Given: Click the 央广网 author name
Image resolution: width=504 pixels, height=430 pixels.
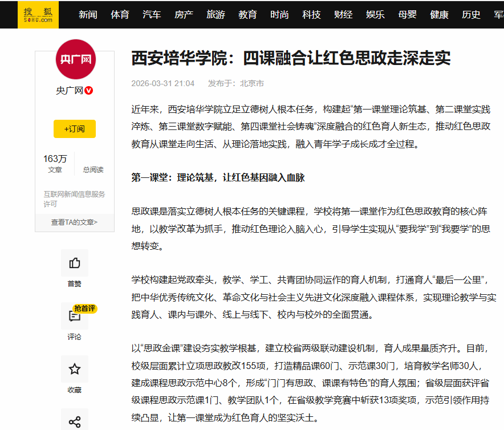Looking at the screenshot, I should [69, 90].
